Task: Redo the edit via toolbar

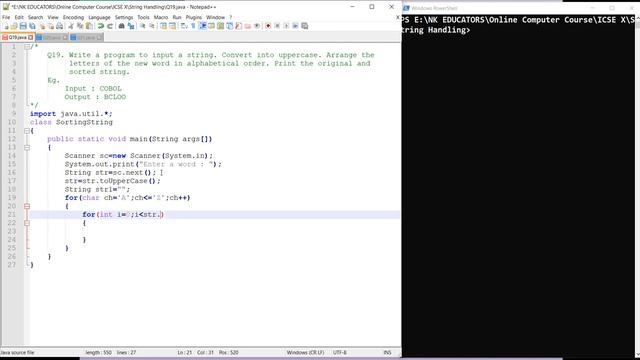Action: point(110,26)
